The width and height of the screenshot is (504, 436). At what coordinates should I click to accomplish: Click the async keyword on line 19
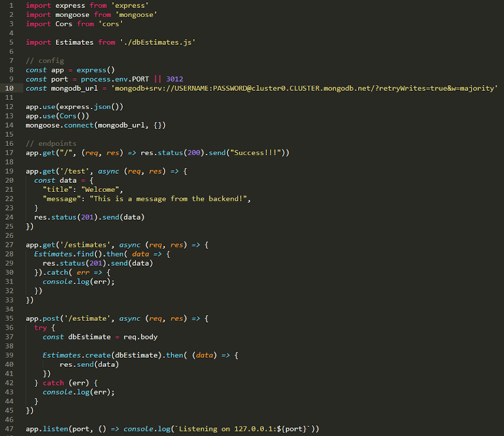[x=108, y=171]
